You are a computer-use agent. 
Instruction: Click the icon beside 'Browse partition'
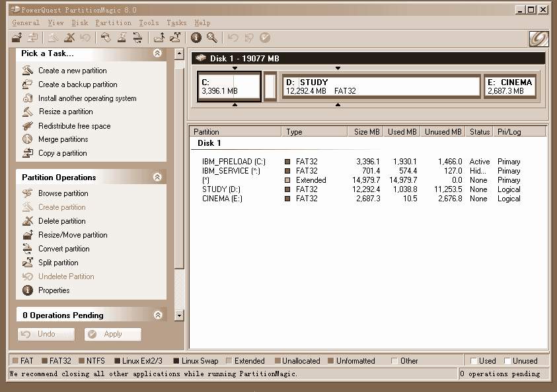coord(28,193)
